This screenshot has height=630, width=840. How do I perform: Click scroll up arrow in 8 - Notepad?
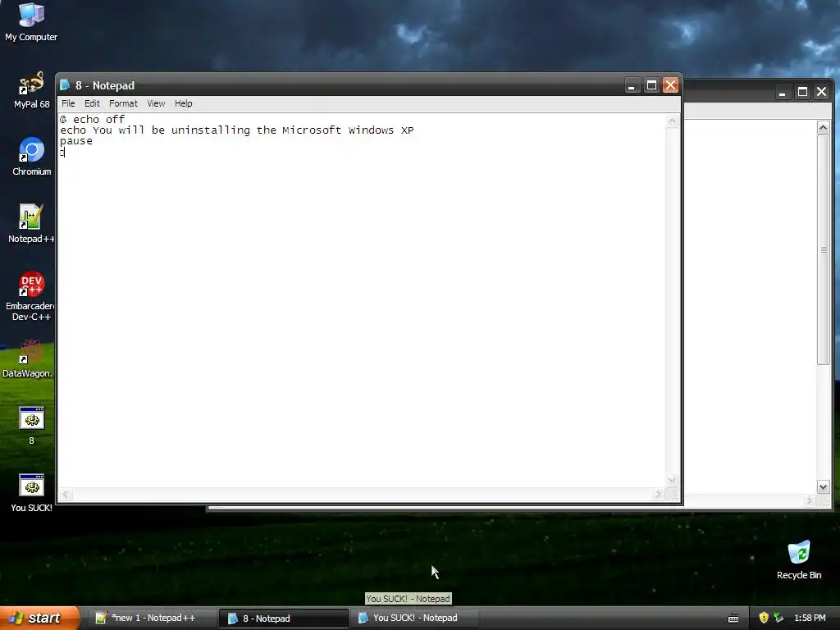point(672,121)
